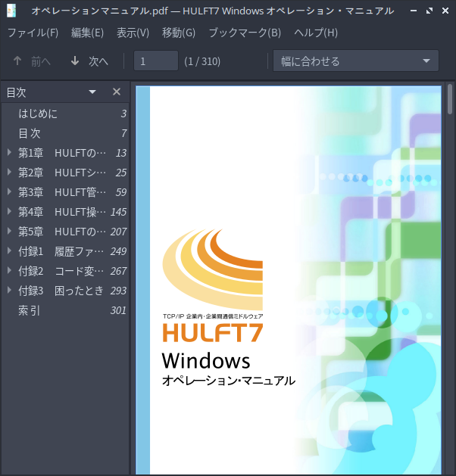Expand the 付録2 appendix entry
This screenshot has width=456, height=476.
(9, 271)
